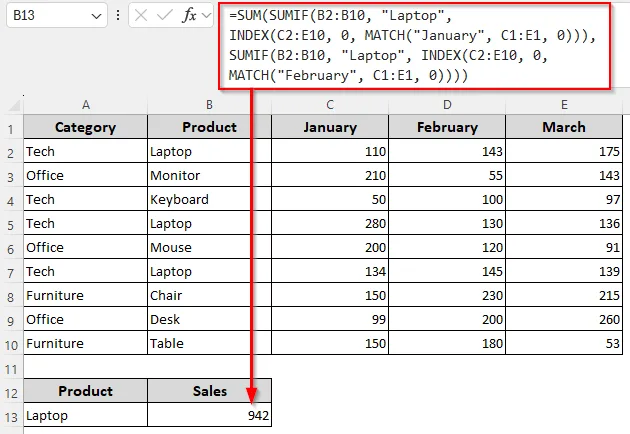Open the Name Box dropdown arrow

(96, 16)
